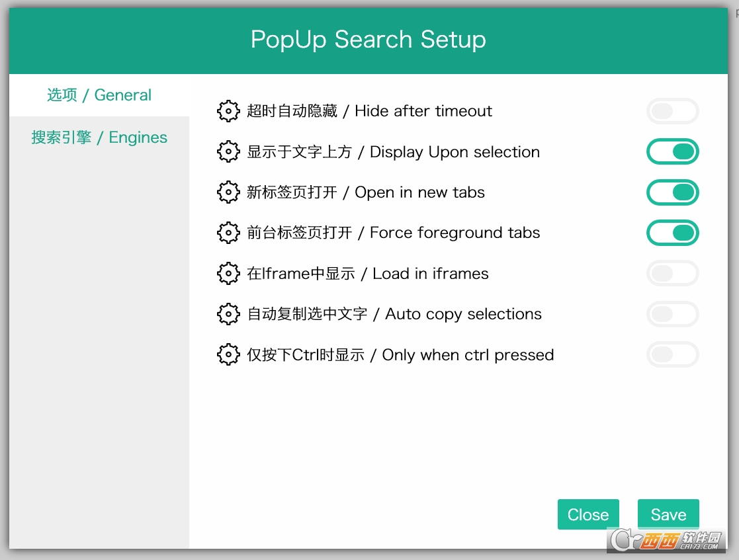
Task: Disable the Force foreground tabs toggle
Action: coord(672,233)
